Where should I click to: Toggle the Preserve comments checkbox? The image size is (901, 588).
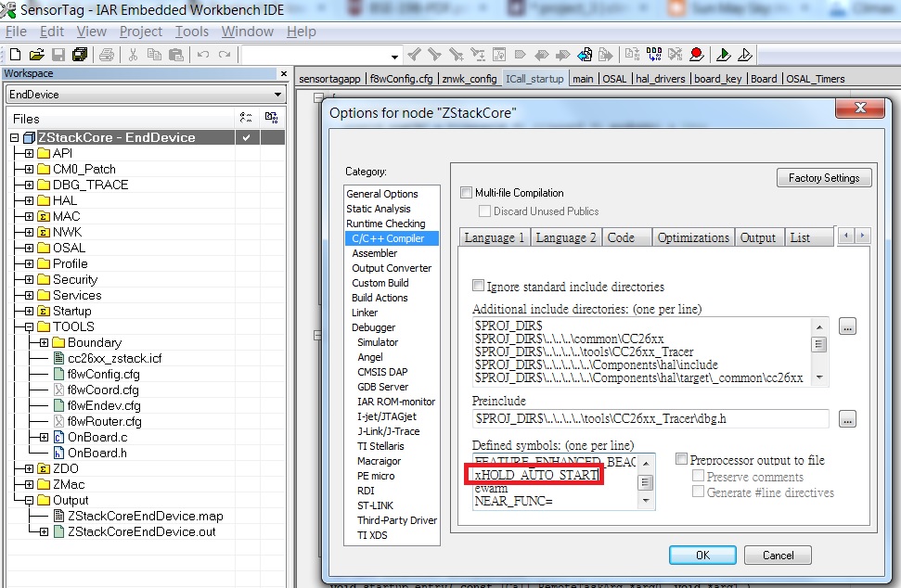pos(698,476)
